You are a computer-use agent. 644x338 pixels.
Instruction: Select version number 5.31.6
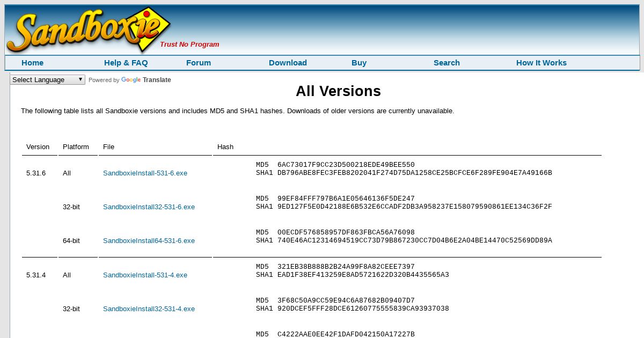36,173
